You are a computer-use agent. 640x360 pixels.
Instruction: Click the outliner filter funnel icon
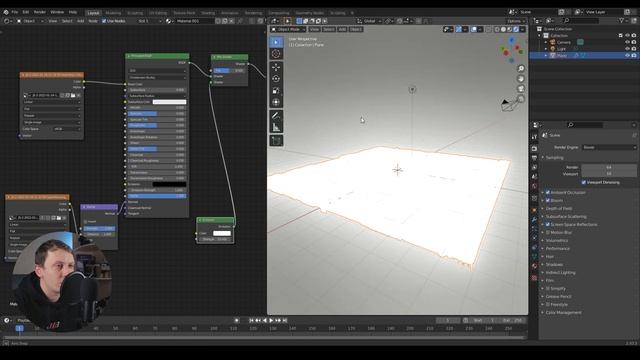(622, 20)
